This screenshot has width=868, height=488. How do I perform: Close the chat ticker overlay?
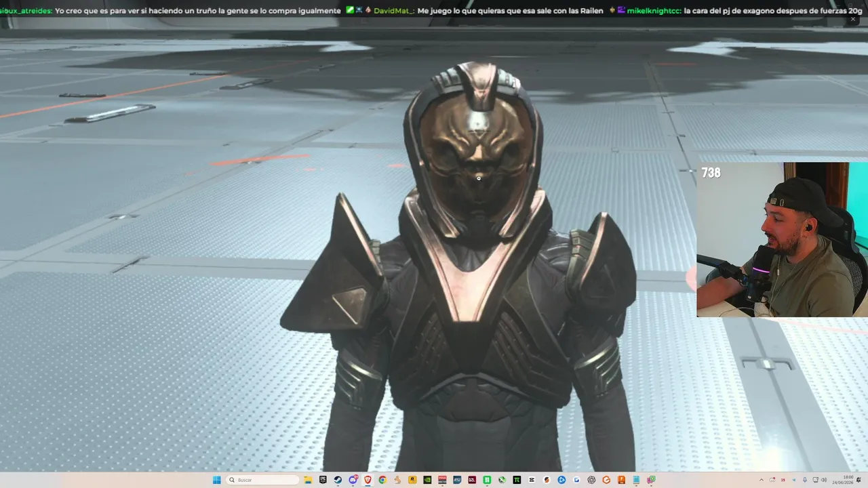pyautogui.click(x=853, y=19)
